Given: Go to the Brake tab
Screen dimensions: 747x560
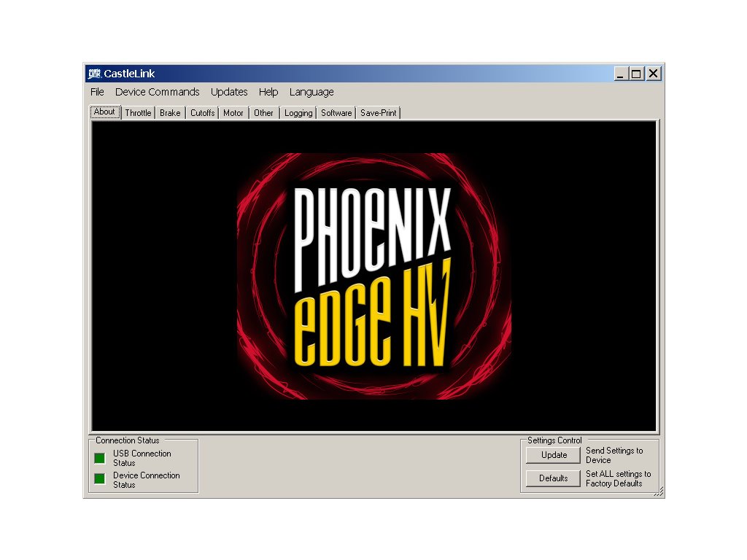Looking at the screenshot, I should 170,113.
